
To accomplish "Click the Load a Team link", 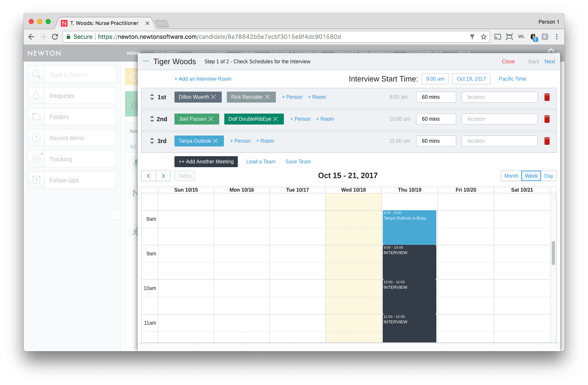I will pyautogui.click(x=261, y=162).
